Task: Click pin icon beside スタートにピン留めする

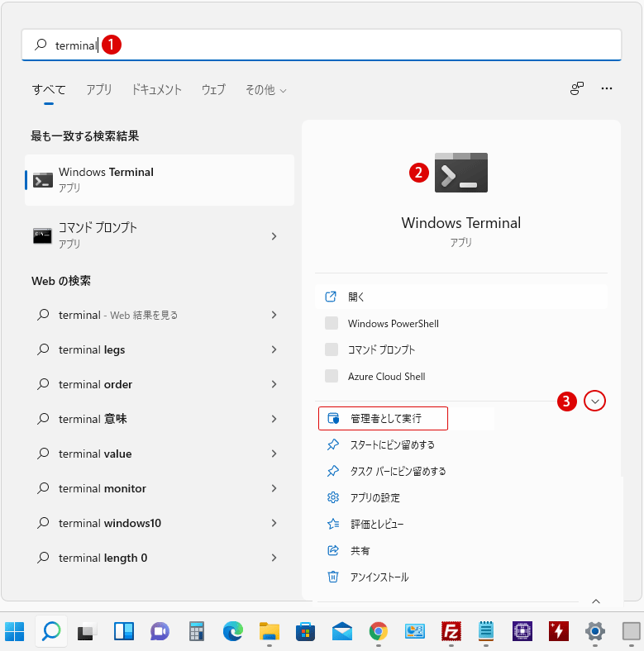Action: pos(333,444)
